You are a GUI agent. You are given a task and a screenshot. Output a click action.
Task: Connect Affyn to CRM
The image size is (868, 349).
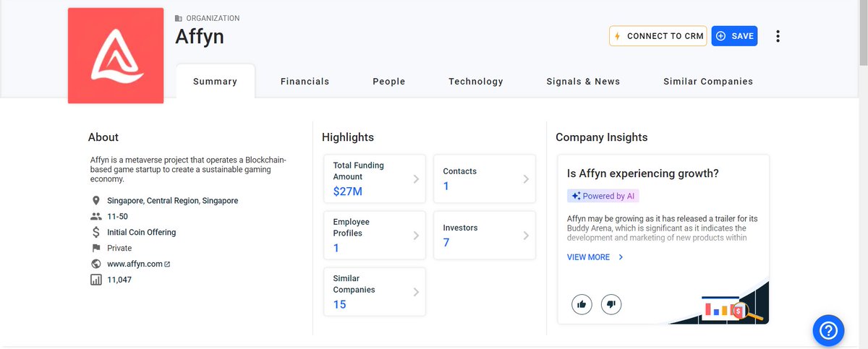click(x=658, y=36)
